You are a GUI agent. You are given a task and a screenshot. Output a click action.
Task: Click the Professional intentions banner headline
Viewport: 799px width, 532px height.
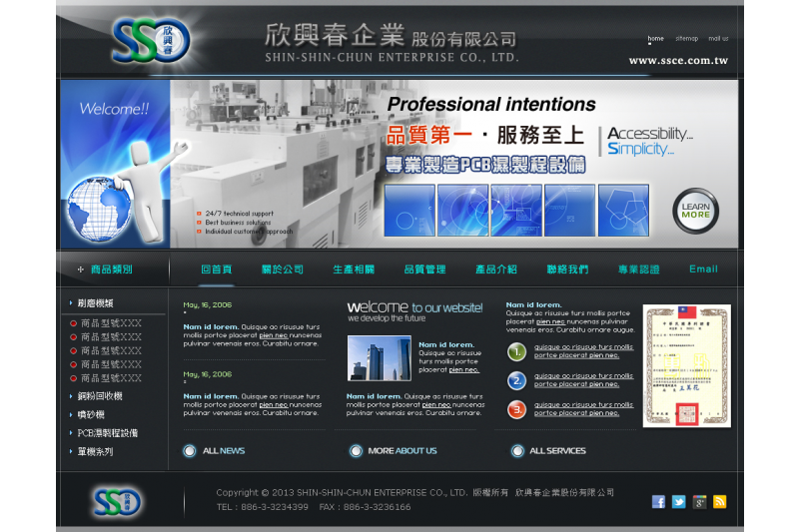[491, 105]
